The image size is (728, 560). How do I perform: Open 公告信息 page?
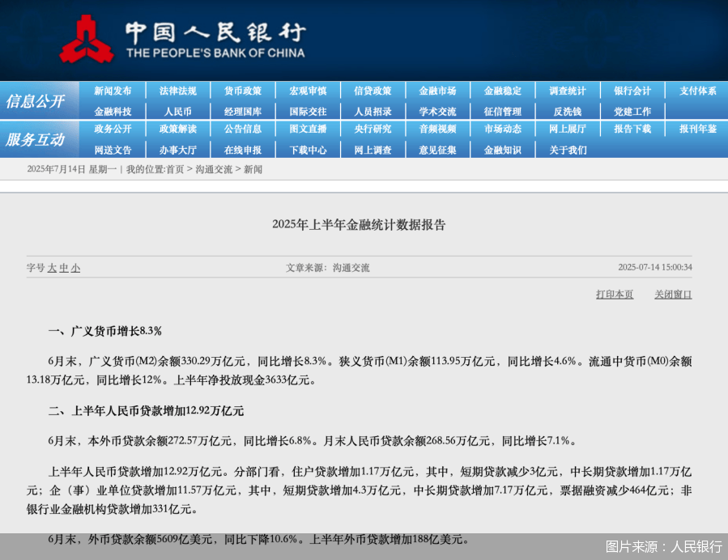coord(243,129)
